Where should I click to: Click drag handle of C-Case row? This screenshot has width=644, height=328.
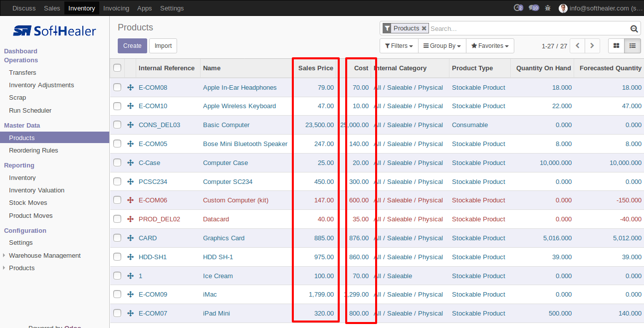[x=130, y=163]
